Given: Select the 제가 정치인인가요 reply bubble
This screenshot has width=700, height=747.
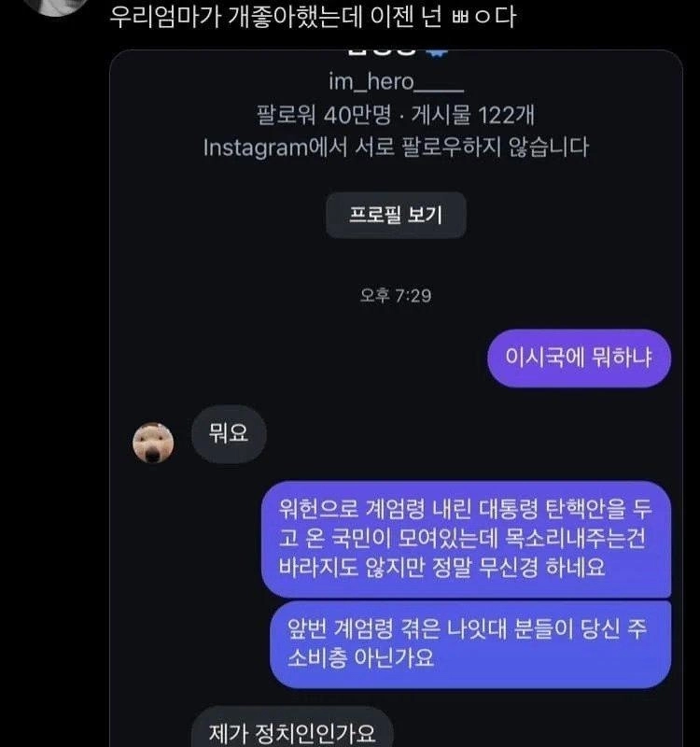Looking at the screenshot, I should [292, 728].
